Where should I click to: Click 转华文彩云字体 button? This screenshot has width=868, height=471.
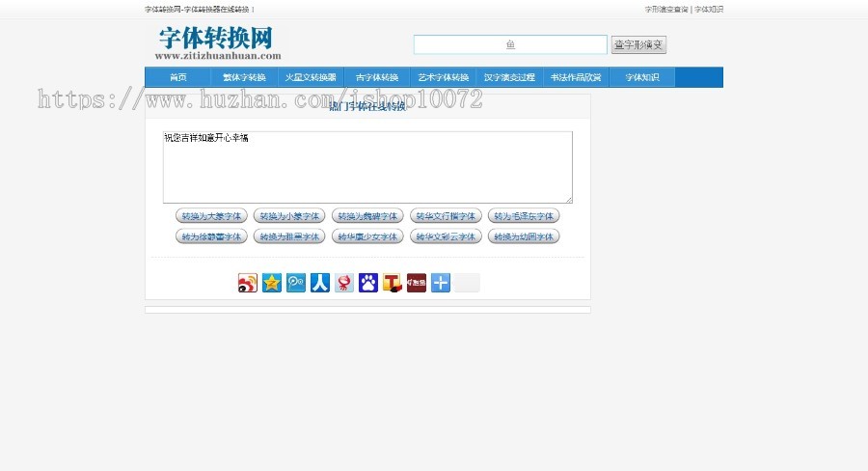coord(446,236)
